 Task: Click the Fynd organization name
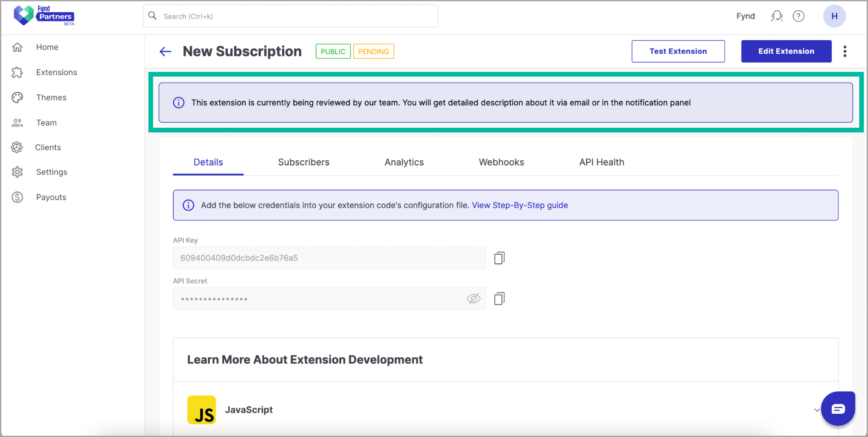pyautogui.click(x=745, y=16)
